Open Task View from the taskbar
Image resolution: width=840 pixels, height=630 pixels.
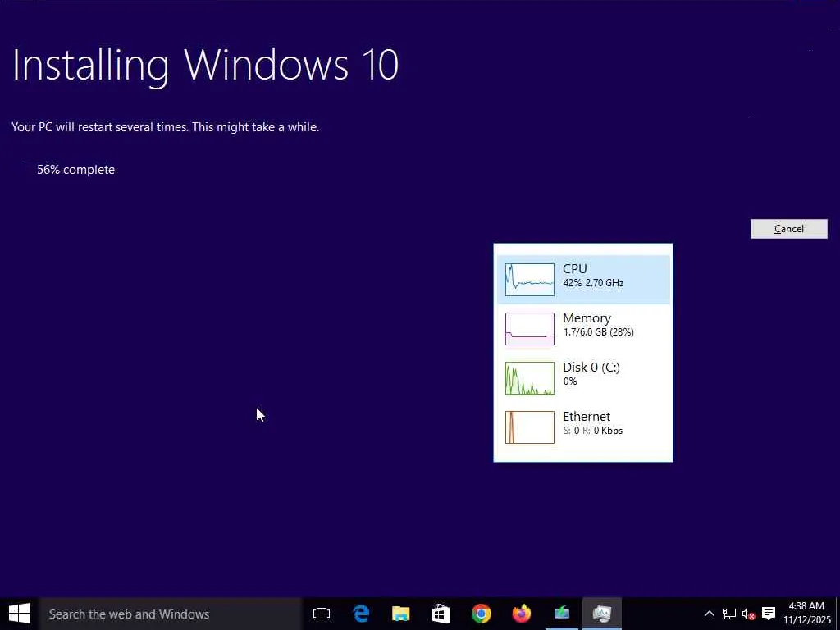pos(322,614)
